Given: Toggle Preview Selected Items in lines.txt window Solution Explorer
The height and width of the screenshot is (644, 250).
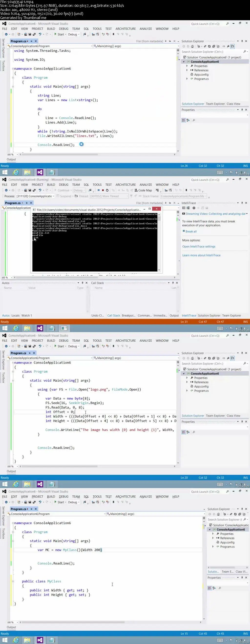Looking at the screenshot, I should tap(232, 46).
